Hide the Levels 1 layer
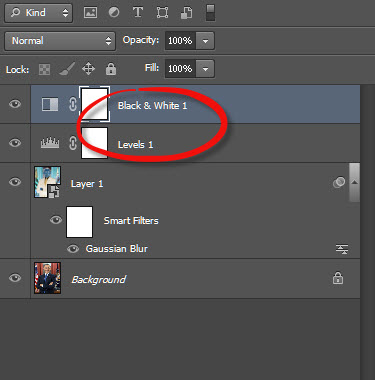 click(x=15, y=143)
